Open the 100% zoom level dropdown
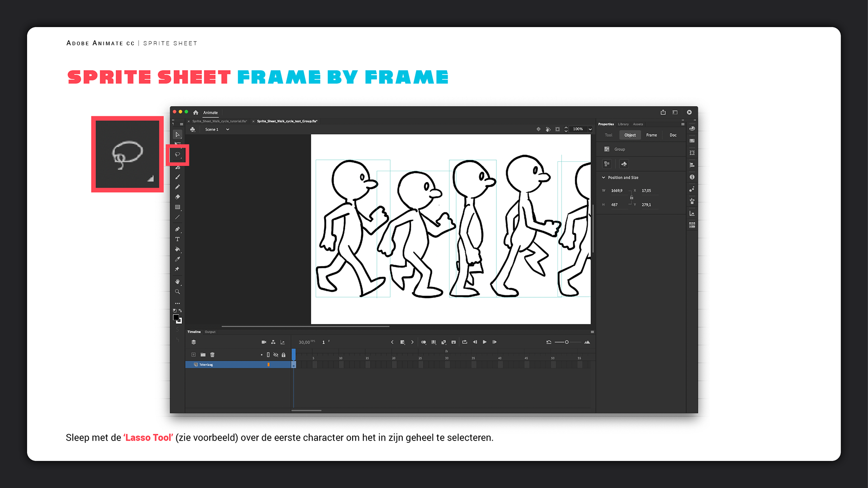This screenshot has width=868, height=488. (x=590, y=129)
